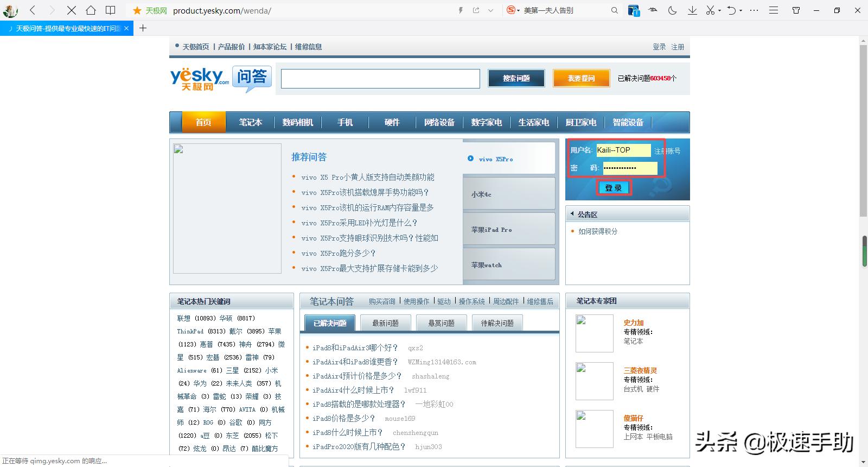Open question iPadAir4预计价格是多少？
The image size is (868, 467).
(x=357, y=376)
